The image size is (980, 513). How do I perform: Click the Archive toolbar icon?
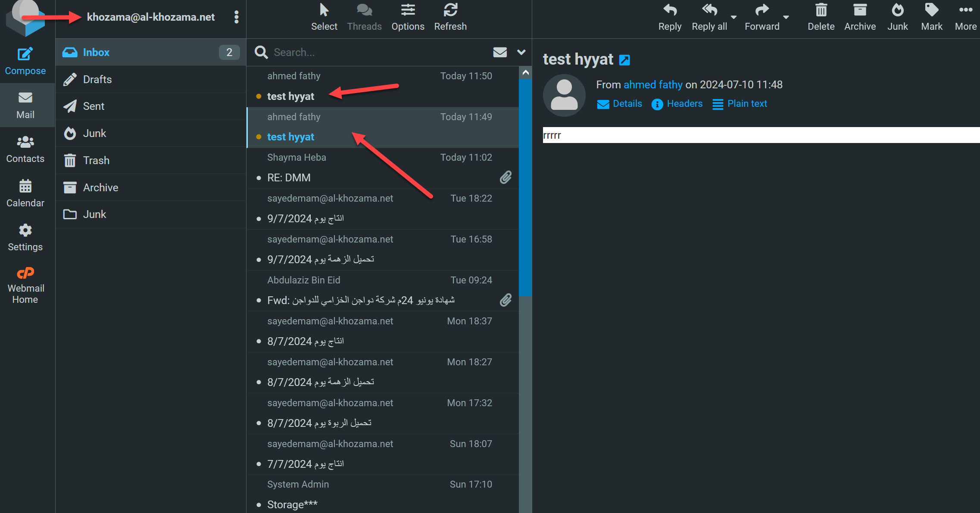[860, 10]
